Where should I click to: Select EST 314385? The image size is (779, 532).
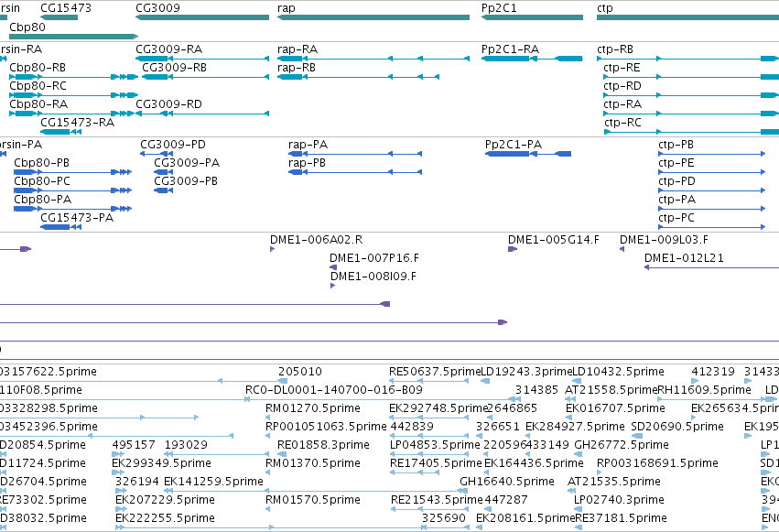tap(537, 390)
